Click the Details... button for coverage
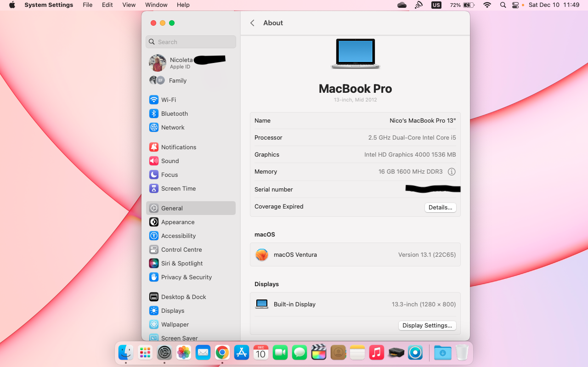 [440, 207]
